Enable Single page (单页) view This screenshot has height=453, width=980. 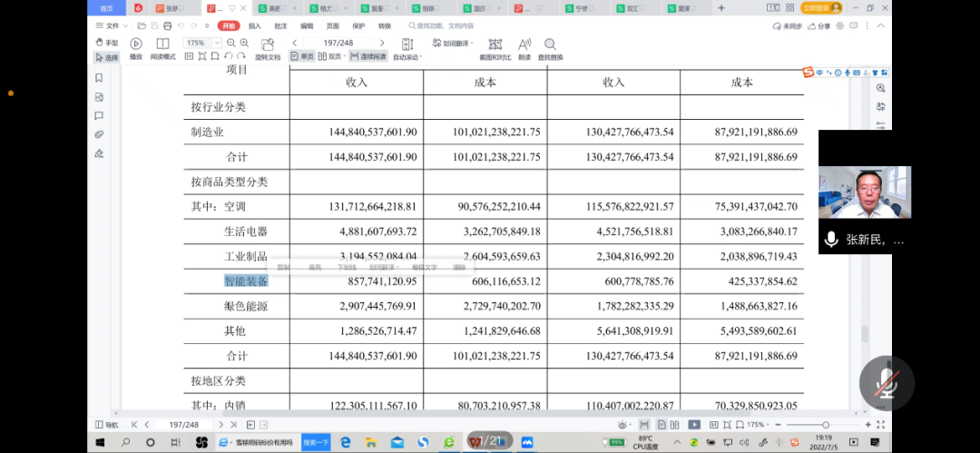pyautogui.click(x=301, y=56)
